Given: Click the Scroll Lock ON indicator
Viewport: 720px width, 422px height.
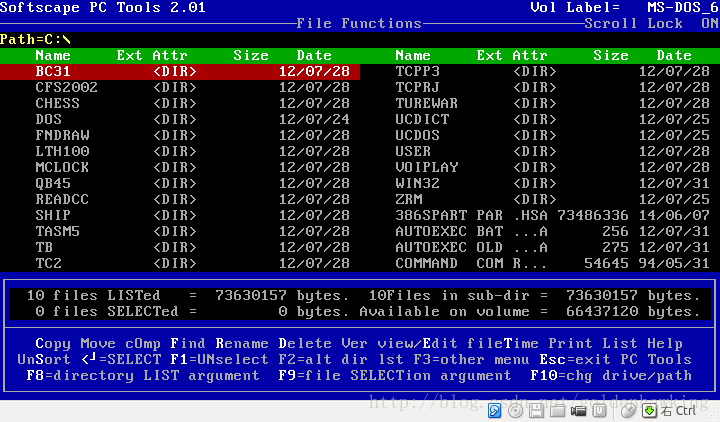Looking at the screenshot, I should tap(651, 23).
